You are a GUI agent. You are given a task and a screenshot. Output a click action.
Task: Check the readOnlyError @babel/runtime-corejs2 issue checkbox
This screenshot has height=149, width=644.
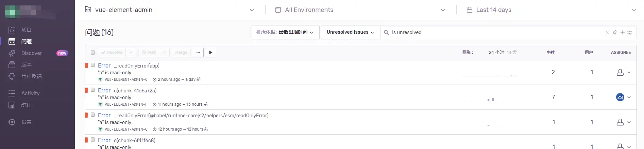pyautogui.click(x=93, y=115)
